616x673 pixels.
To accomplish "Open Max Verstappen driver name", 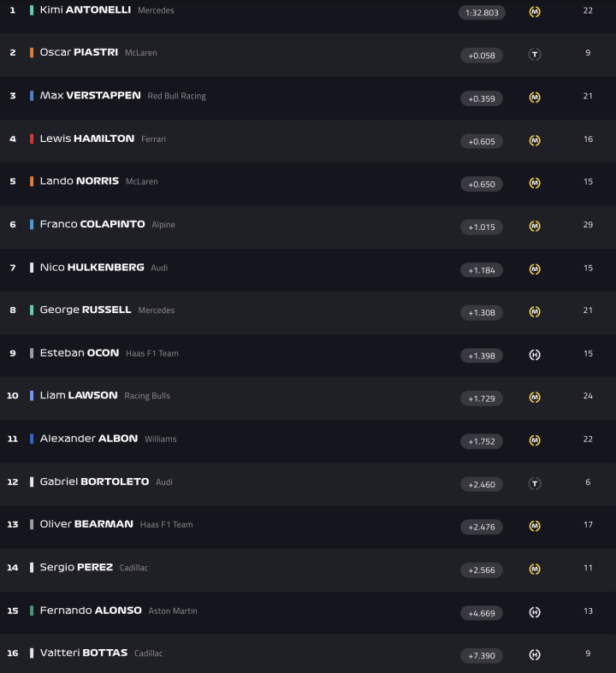I will (90, 96).
